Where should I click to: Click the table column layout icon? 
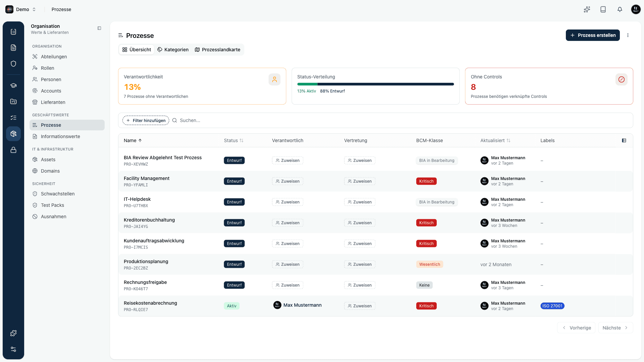click(x=624, y=140)
